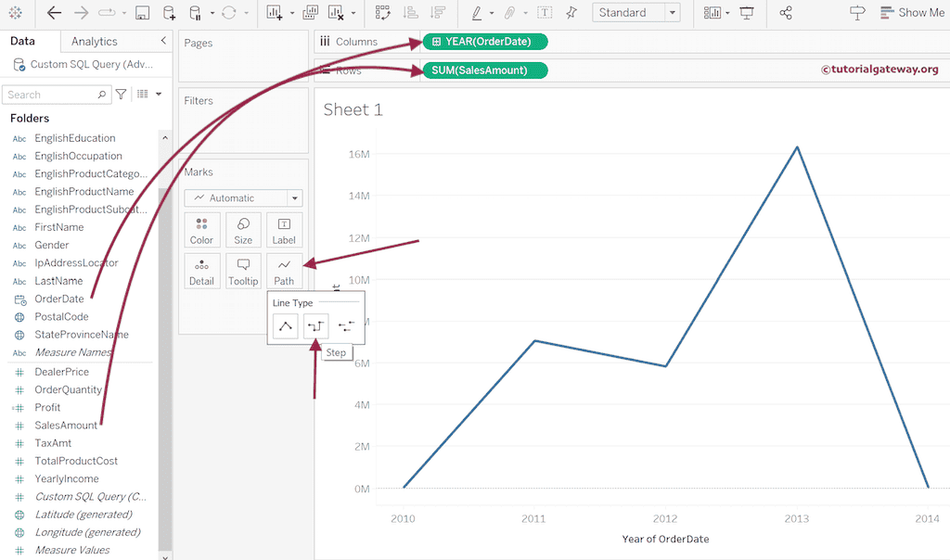Click the Detail marks card button
This screenshot has height=560, width=950.
(x=201, y=272)
